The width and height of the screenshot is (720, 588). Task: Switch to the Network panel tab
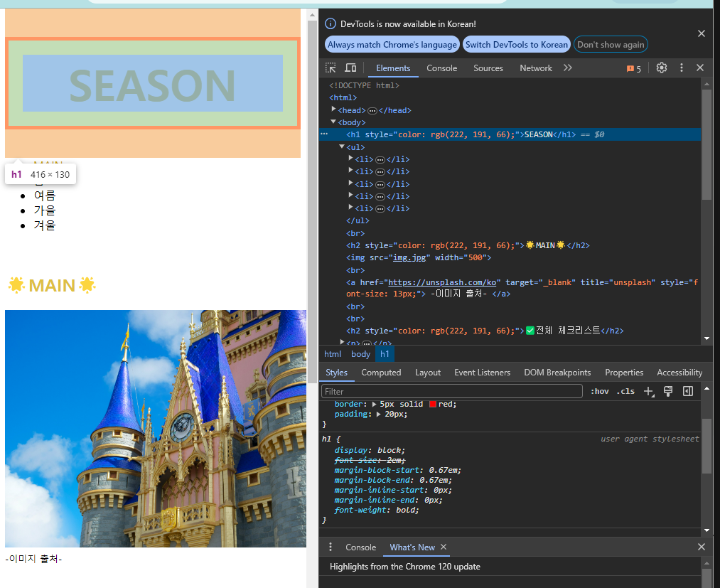pyautogui.click(x=536, y=68)
